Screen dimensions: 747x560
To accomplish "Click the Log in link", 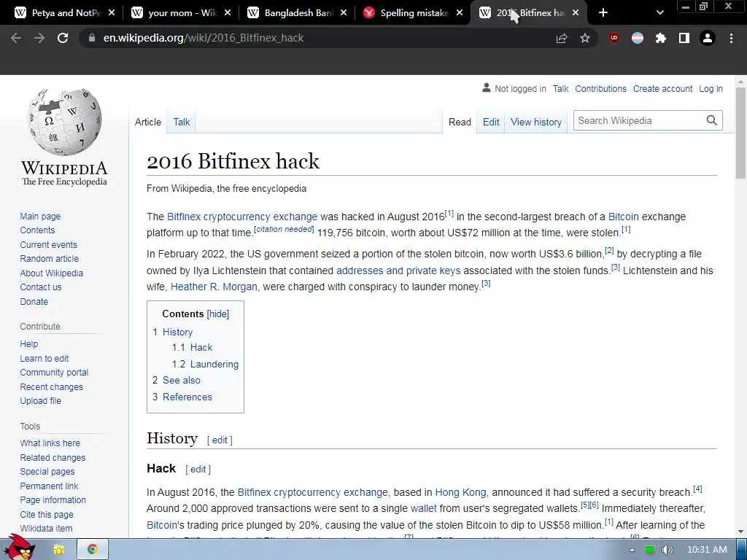I will [x=711, y=88].
